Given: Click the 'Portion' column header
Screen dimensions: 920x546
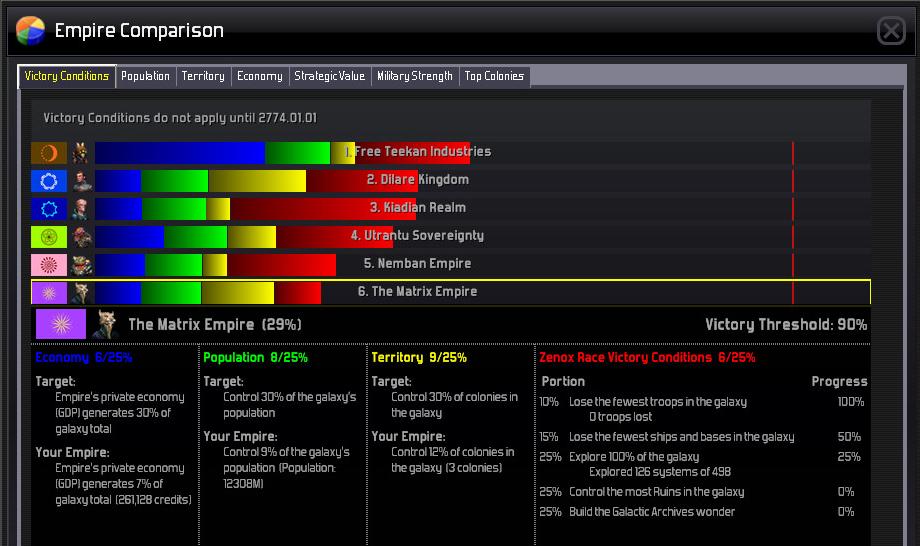Looking at the screenshot, I should click(563, 382).
